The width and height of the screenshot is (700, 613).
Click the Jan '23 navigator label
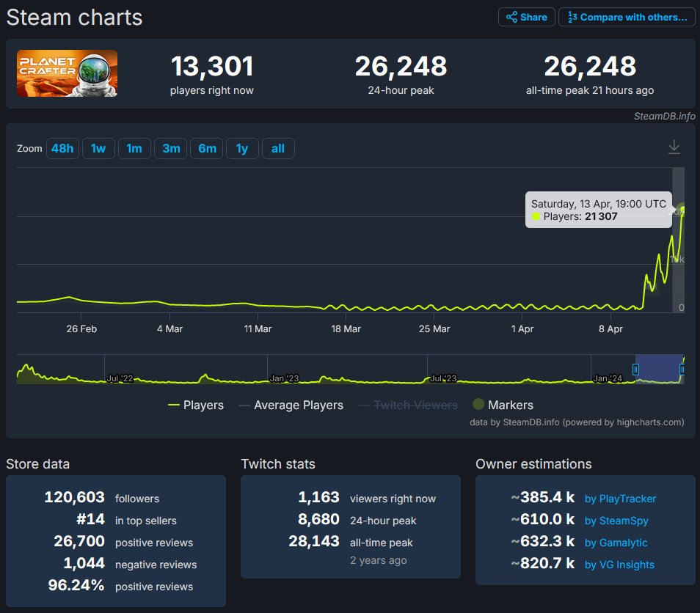tap(284, 378)
